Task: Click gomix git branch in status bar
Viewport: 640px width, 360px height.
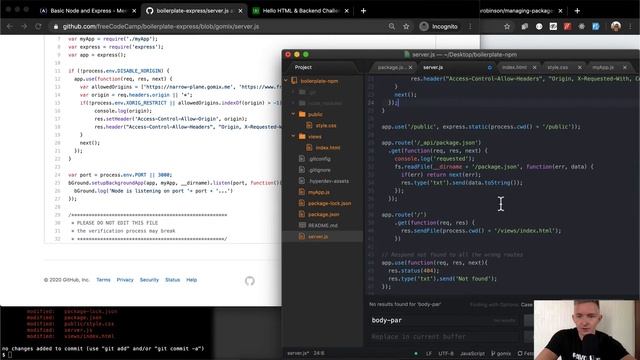Action: [x=501, y=353]
